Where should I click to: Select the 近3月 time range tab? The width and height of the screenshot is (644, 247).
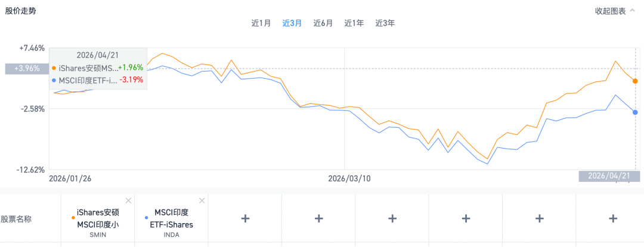pos(292,23)
